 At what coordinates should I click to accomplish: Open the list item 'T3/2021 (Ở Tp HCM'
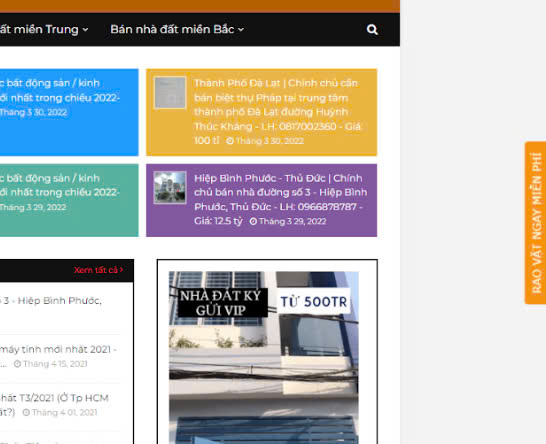[x=54, y=398]
